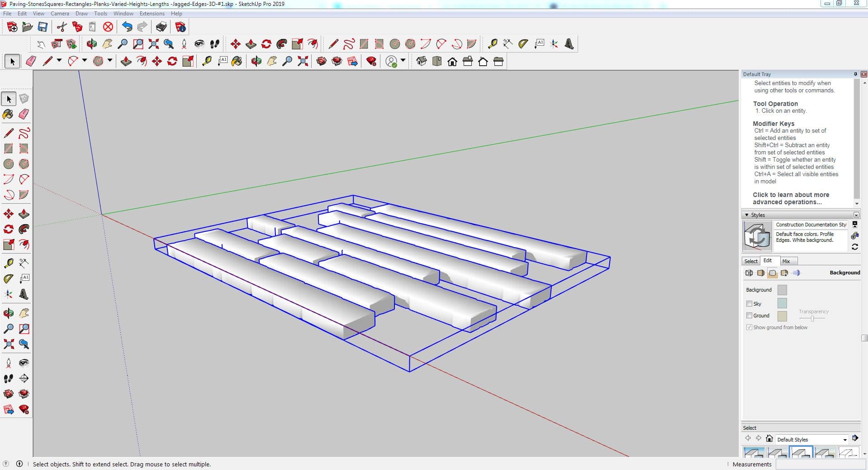
Task: Click the Background color swatch
Action: coord(782,290)
